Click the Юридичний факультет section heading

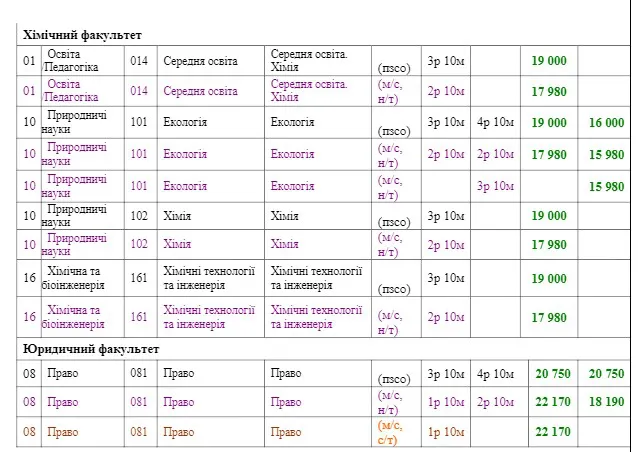tap(91, 349)
